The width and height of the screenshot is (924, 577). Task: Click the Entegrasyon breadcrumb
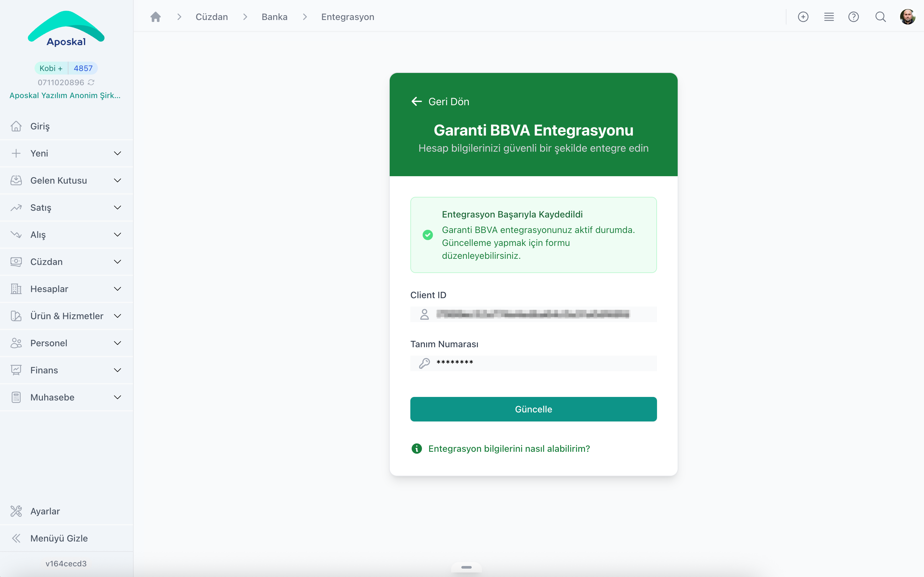pos(348,17)
